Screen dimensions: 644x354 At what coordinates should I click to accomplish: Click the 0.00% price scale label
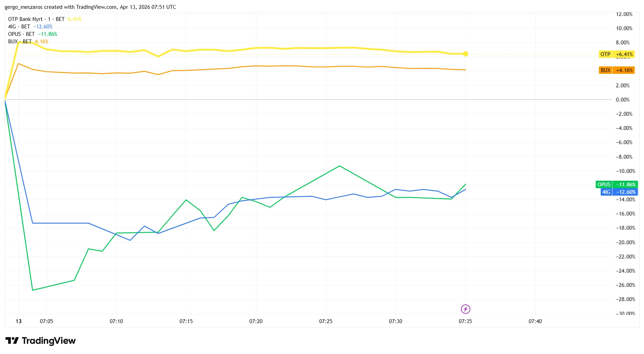623,100
